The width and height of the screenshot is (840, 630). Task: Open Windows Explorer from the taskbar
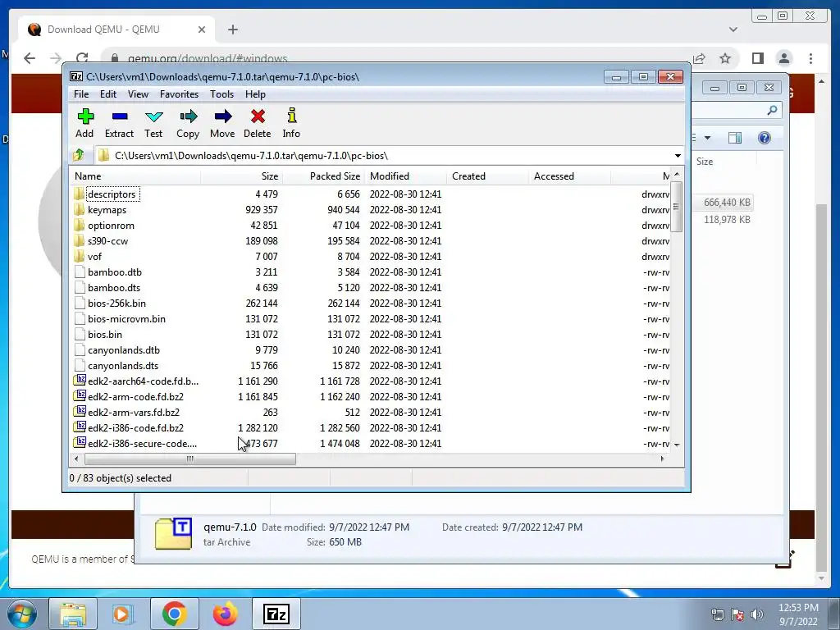click(73, 614)
